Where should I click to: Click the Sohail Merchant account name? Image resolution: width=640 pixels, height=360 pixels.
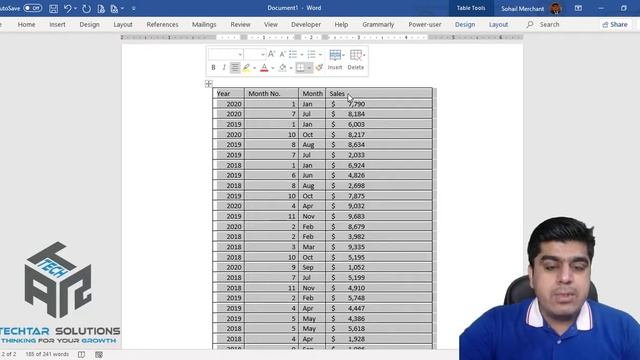(x=522, y=9)
